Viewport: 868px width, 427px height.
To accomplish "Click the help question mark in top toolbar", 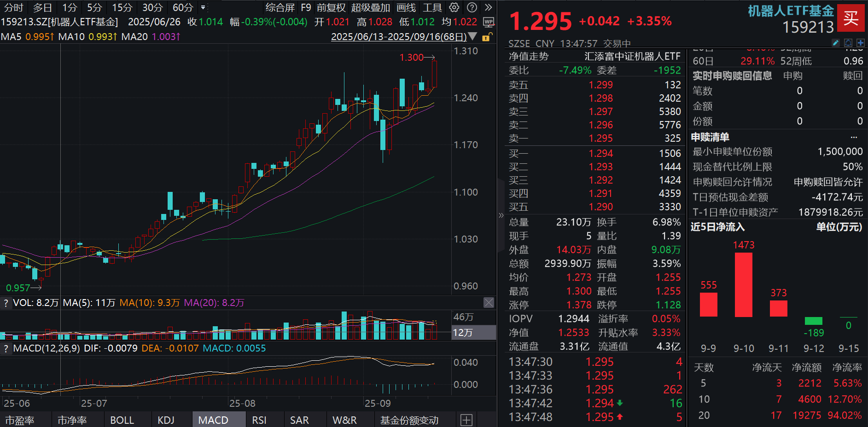I will [x=472, y=7].
